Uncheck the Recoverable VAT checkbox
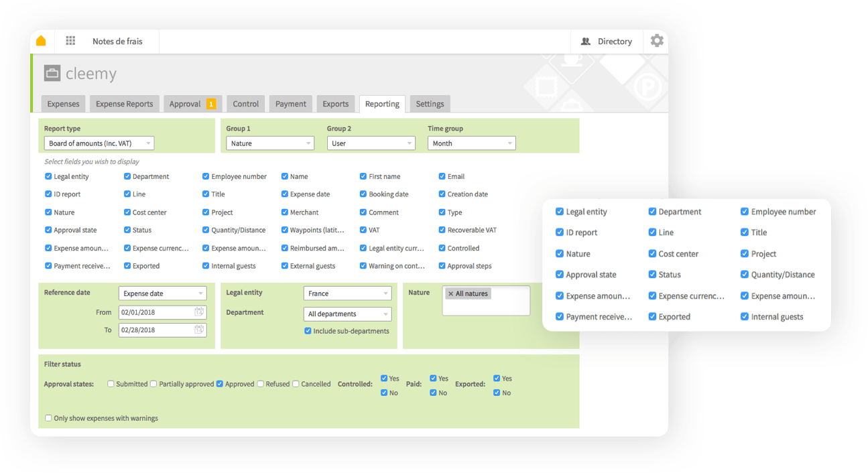 click(442, 230)
